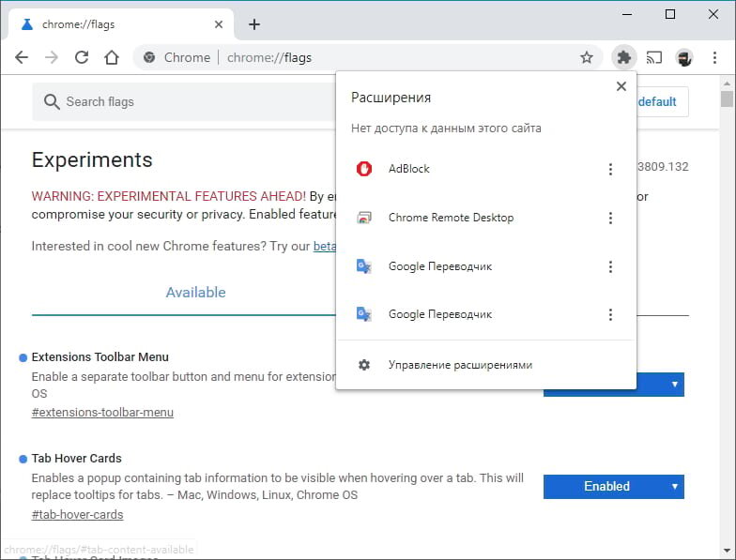This screenshot has width=736, height=560.
Task: Click the chrome://flags address bar URL
Action: pyautogui.click(x=269, y=58)
